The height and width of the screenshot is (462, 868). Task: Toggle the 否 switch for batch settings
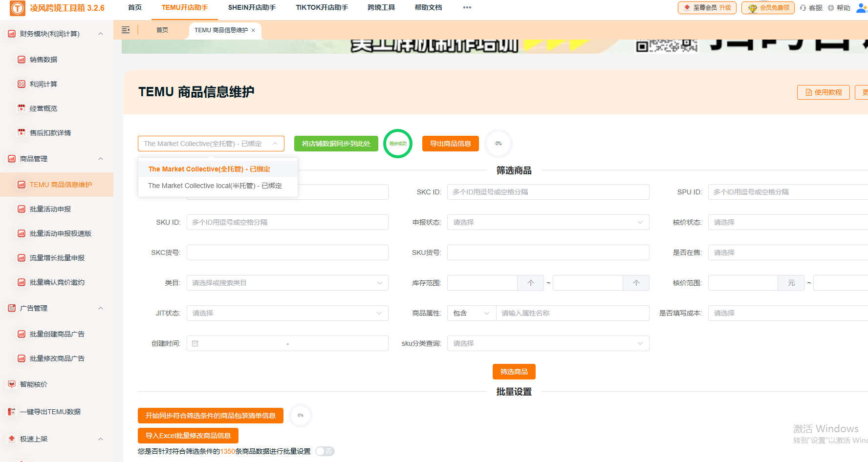coord(325,451)
